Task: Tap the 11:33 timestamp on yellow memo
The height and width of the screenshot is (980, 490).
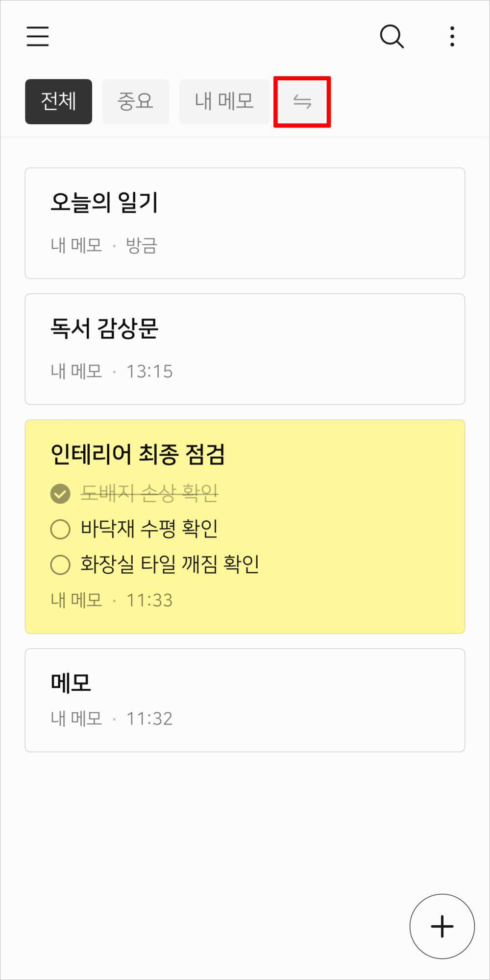Action: coord(149,600)
